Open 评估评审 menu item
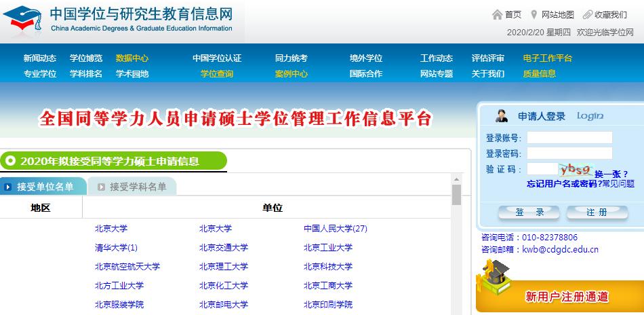The height and width of the screenshot is (315, 644). (488, 58)
